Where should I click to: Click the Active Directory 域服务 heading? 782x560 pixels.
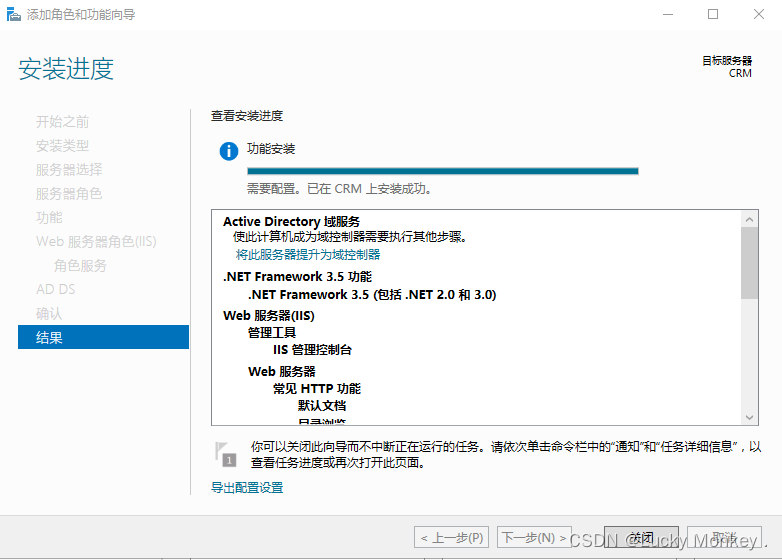pyautogui.click(x=291, y=221)
